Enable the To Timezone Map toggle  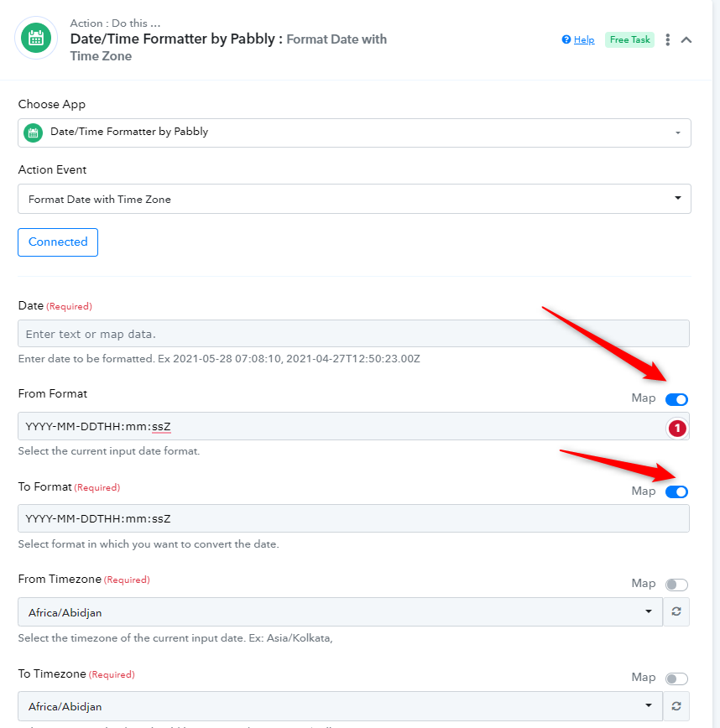pos(676,679)
